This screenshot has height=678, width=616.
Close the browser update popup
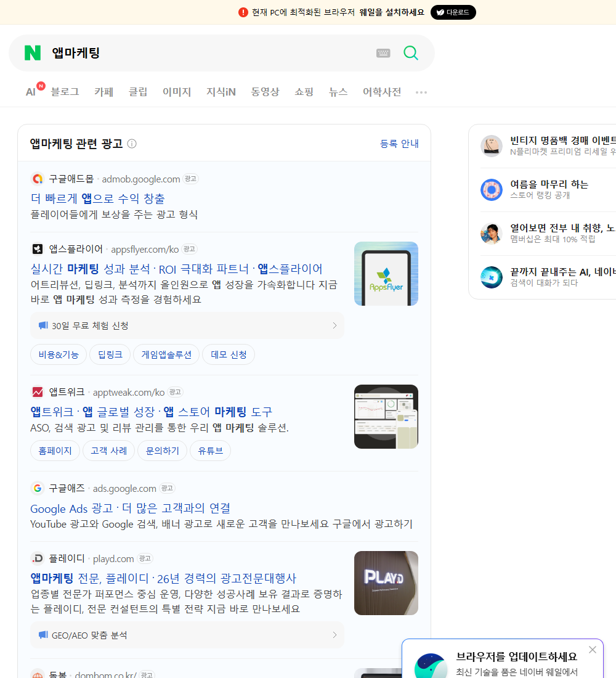[x=592, y=650]
